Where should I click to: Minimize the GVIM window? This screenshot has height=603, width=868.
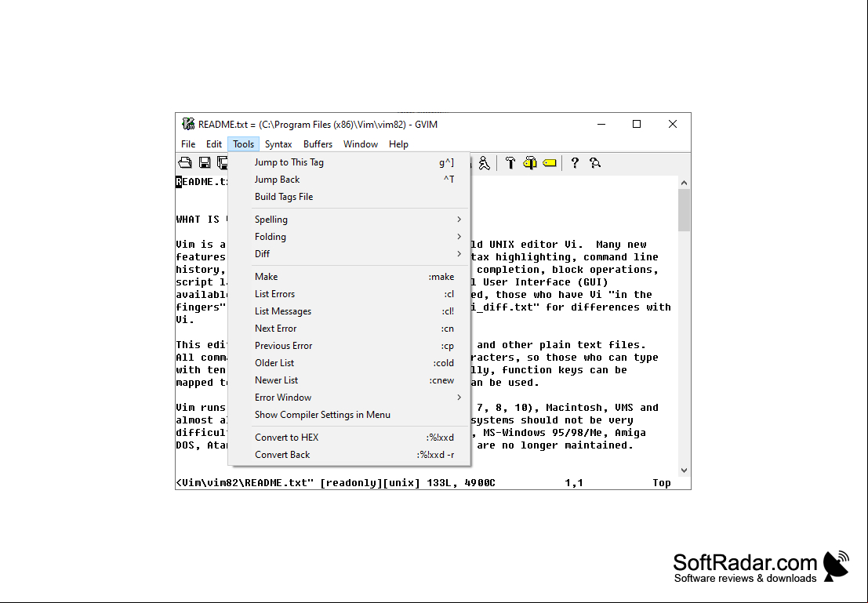[601, 124]
